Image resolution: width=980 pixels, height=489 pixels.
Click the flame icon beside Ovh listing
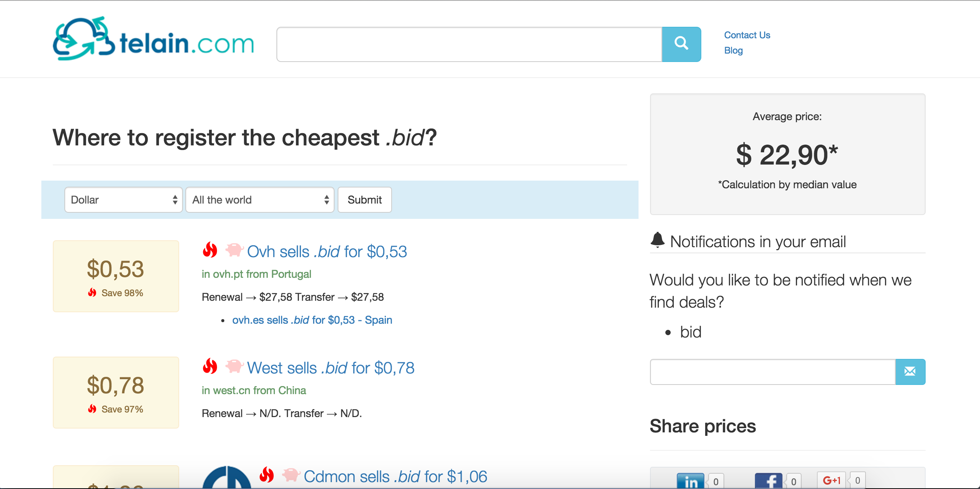tap(210, 250)
